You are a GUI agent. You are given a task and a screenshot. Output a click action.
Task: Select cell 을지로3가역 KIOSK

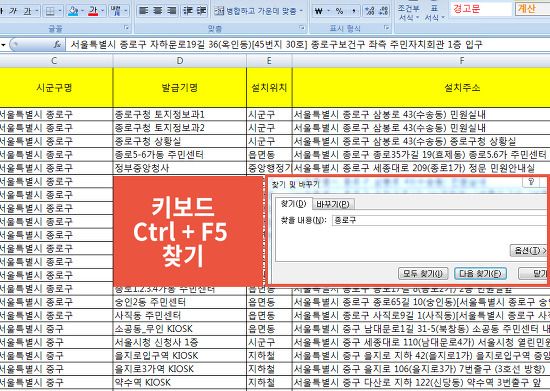[x=180, y=369]
